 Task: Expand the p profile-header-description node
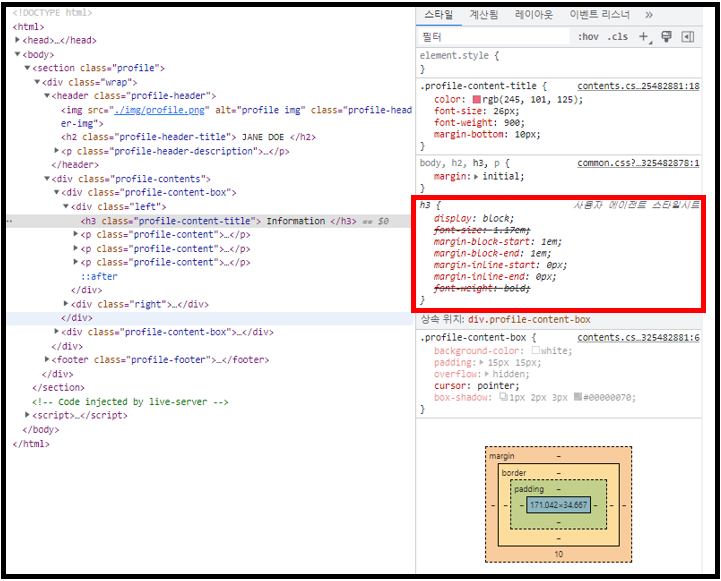click(x=57, y=151)
